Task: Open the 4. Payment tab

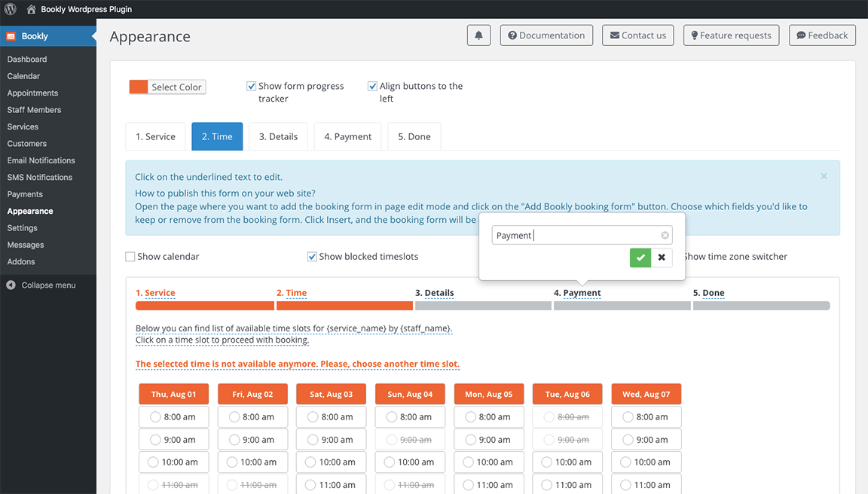Action: 347,136
